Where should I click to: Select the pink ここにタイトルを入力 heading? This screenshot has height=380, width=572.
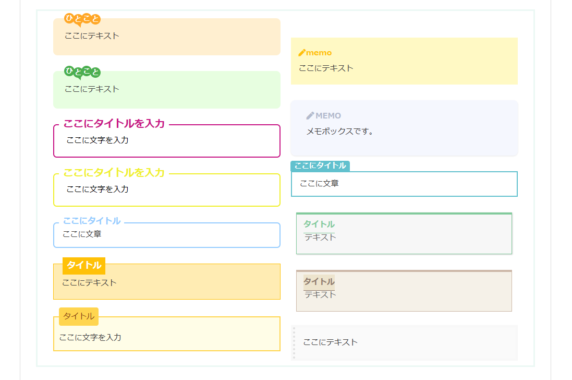[114, 124]
